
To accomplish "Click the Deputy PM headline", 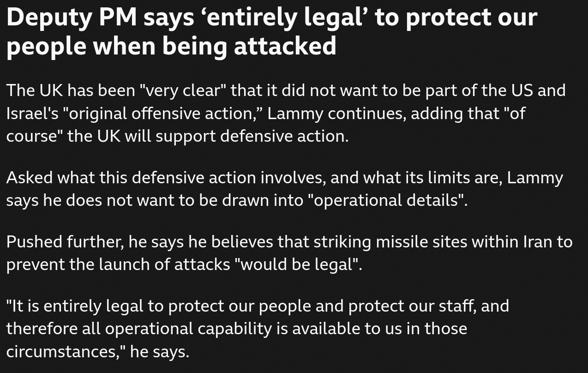I will 272,31.
